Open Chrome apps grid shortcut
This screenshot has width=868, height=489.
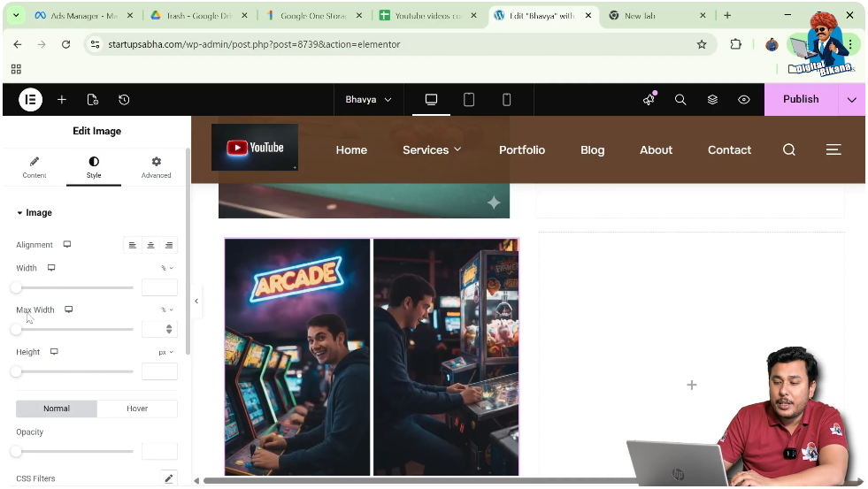16,69
